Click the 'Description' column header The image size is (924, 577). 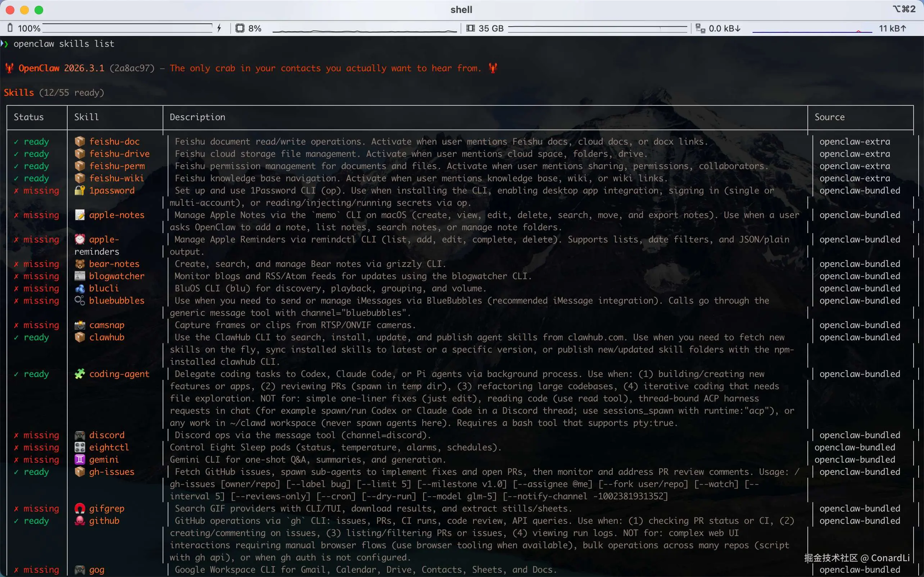(197, 117)
